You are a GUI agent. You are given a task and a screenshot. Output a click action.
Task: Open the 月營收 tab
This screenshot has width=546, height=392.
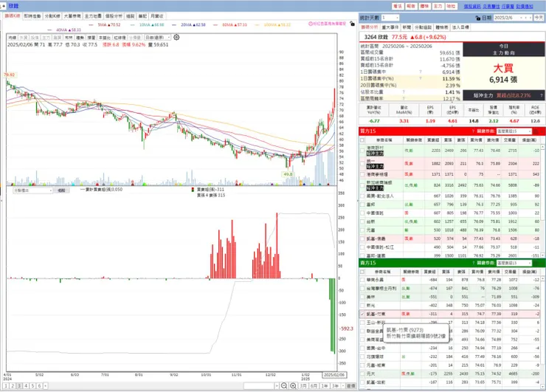coord(156,16)
